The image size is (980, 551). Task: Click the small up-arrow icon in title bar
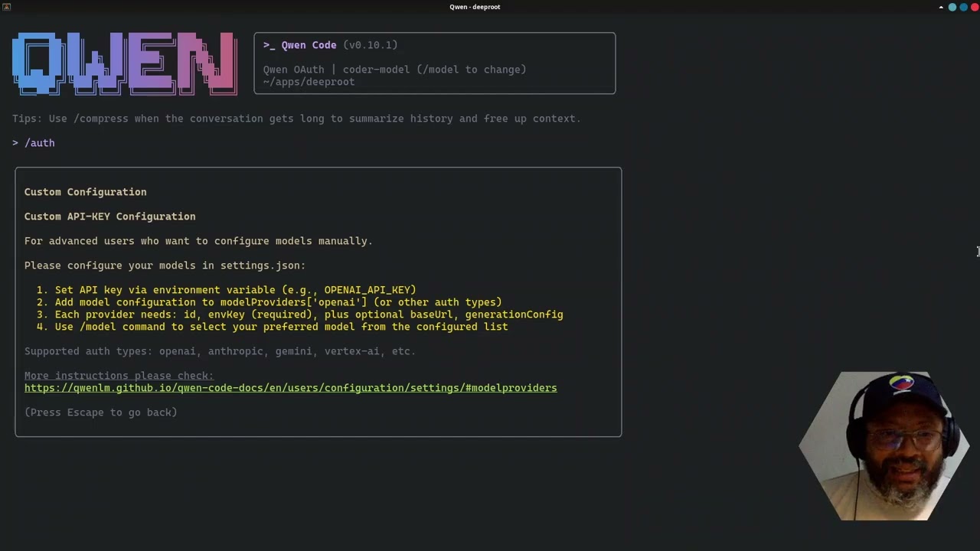(941, 7)
